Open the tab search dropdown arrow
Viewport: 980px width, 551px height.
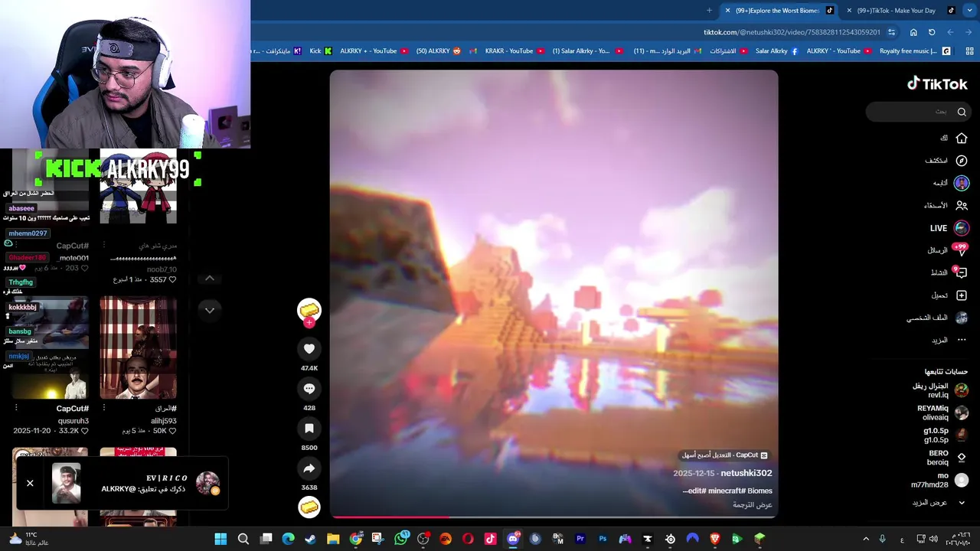[x=969, y=11]
